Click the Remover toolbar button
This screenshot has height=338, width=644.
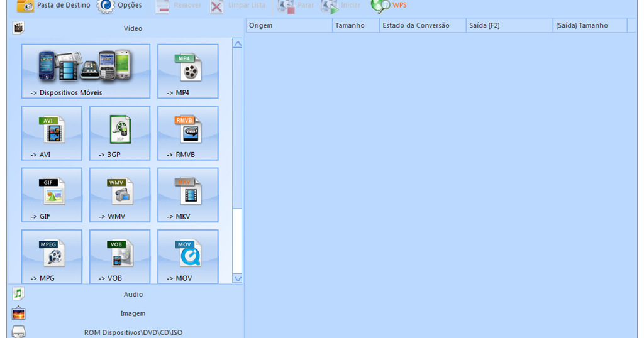tap(178, 6)
